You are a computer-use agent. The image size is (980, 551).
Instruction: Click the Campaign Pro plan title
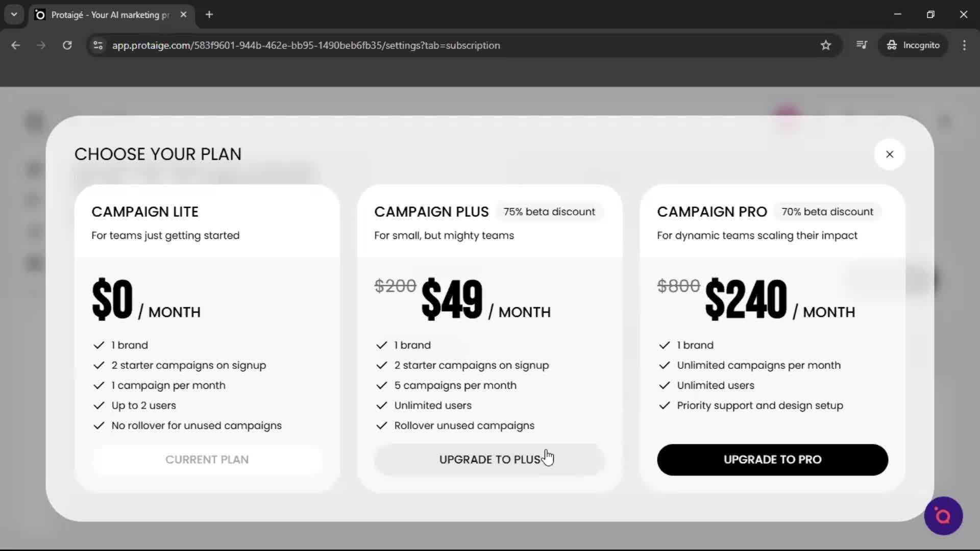[712, 212]
